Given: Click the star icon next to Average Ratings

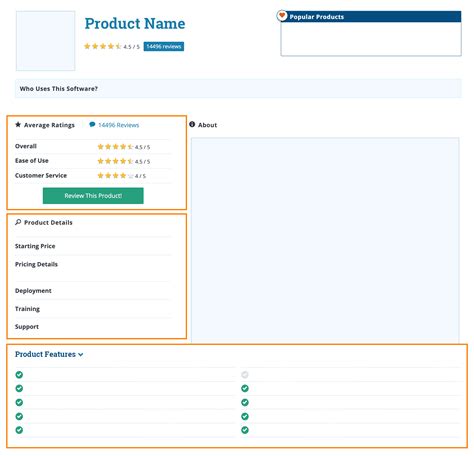Looking at the screenshot, I should coord(18,125).
